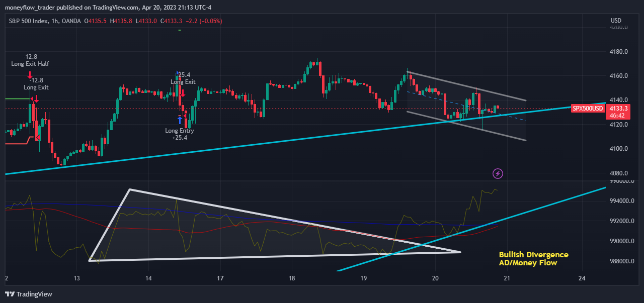Viewport: 644px width, 303px height.
Task: Click the 4100.0 price axis label
Action: (618, 149)
